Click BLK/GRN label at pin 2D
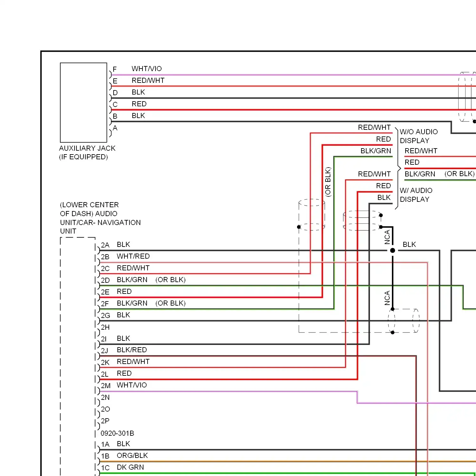 tap(132, 280)
